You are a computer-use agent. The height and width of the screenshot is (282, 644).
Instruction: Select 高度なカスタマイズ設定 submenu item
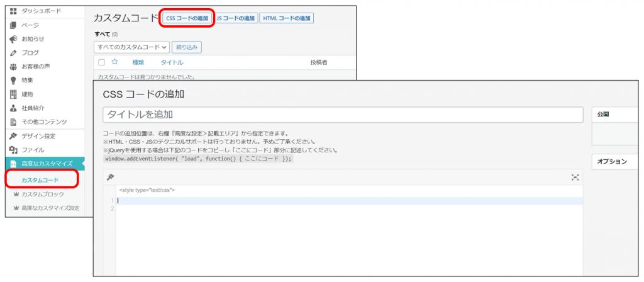(x=50, y=208)
